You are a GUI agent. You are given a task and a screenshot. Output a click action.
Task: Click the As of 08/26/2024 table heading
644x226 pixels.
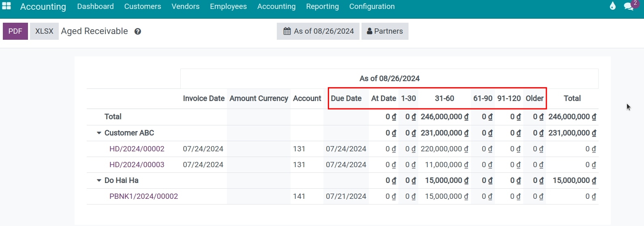coord(389,79)
